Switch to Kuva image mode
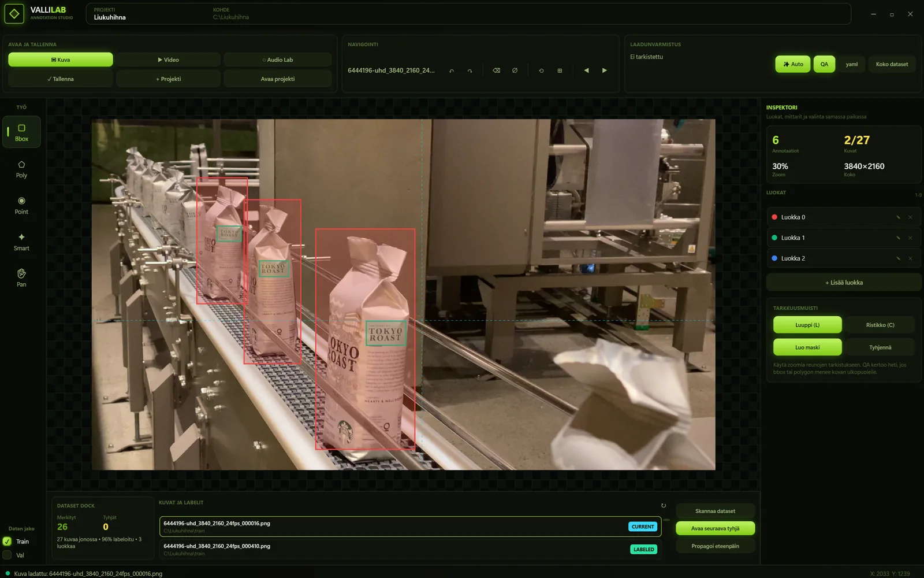 [x=61, y=60]
